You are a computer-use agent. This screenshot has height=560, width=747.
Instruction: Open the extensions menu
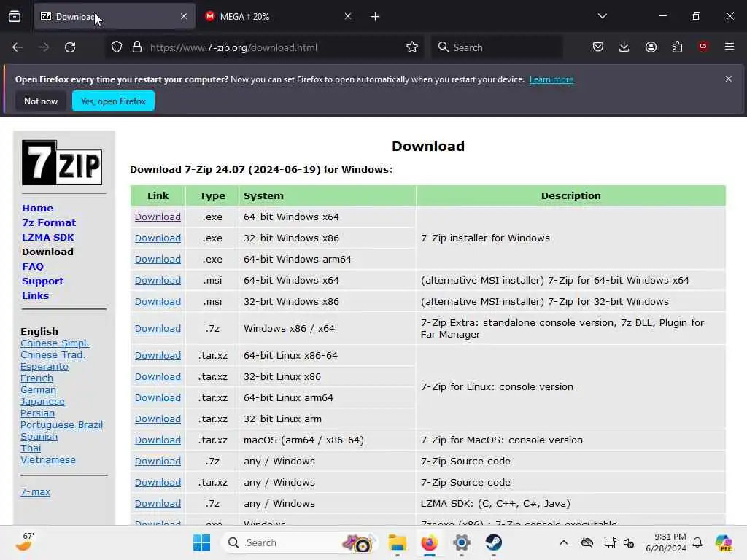click(x=677, y=47)
